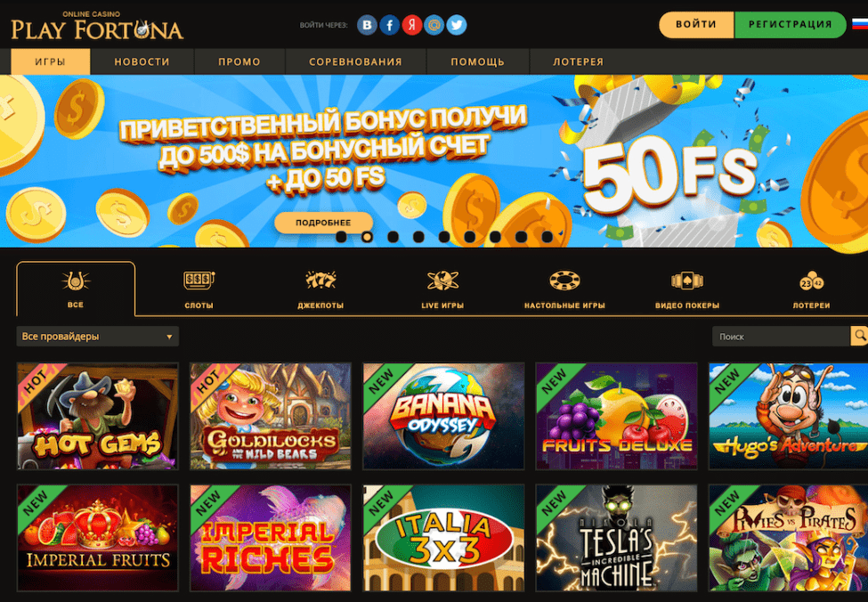The image size is (868, 602).
Task: Log in via VK social icon
Action: (x=367, y=25)
